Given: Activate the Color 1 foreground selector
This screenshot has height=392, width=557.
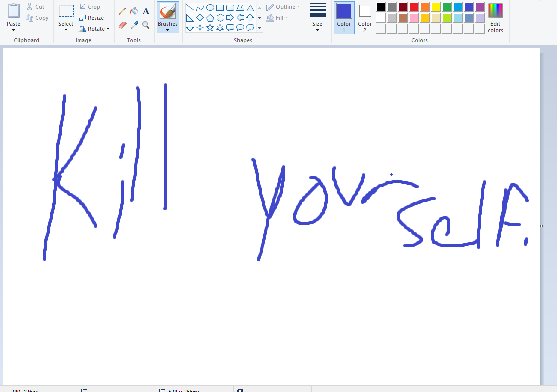Looking at the screenshot, I should tap(344, 18).
